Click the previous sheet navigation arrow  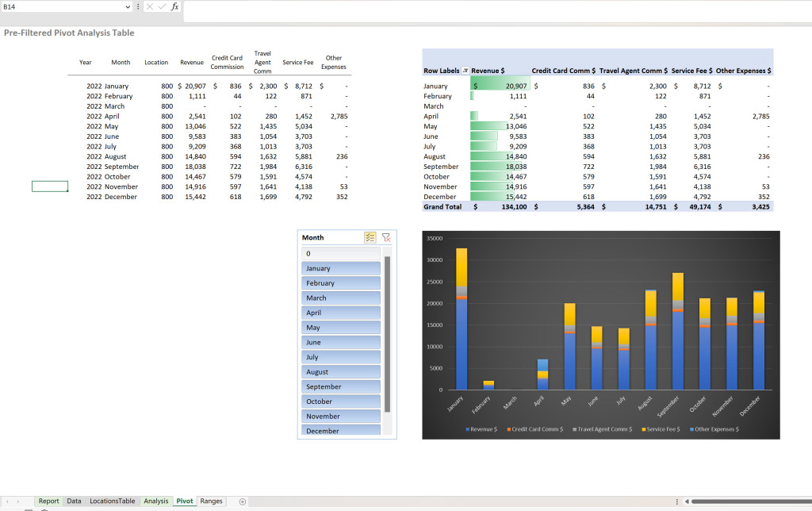(7, 501)
